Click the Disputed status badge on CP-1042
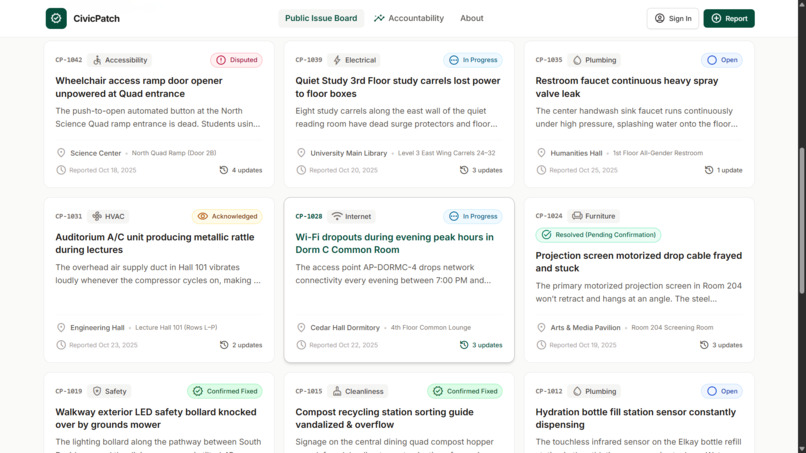 coord(236,60)
